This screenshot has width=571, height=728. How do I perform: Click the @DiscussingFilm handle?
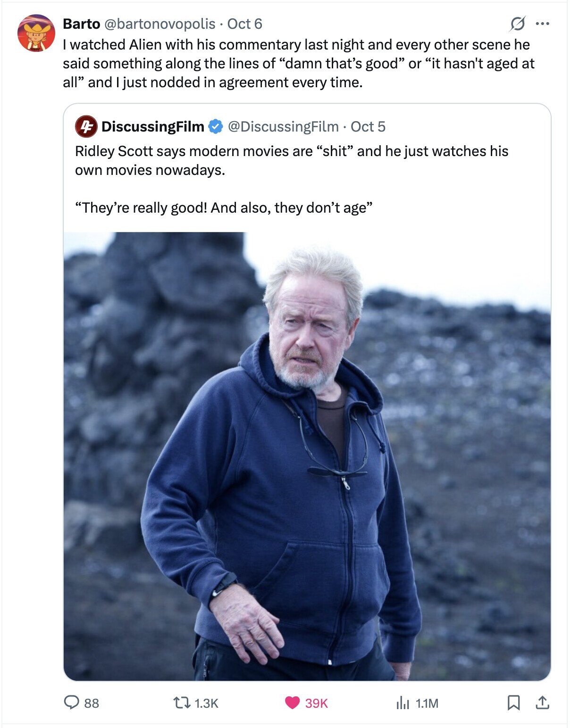[x=283, y=126]
